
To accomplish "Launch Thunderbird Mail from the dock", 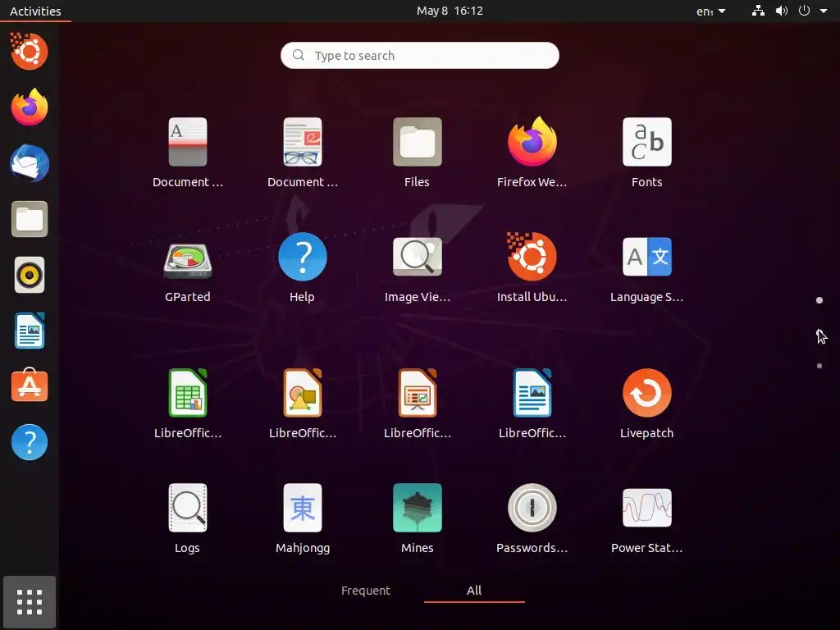I will click(x=30, y=163).
